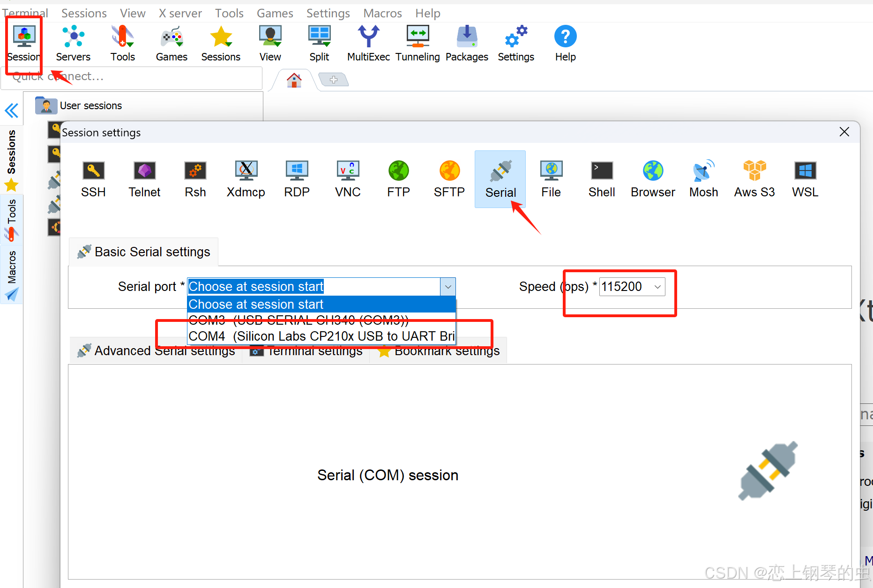Select the SSH session type

pos(93,179)
